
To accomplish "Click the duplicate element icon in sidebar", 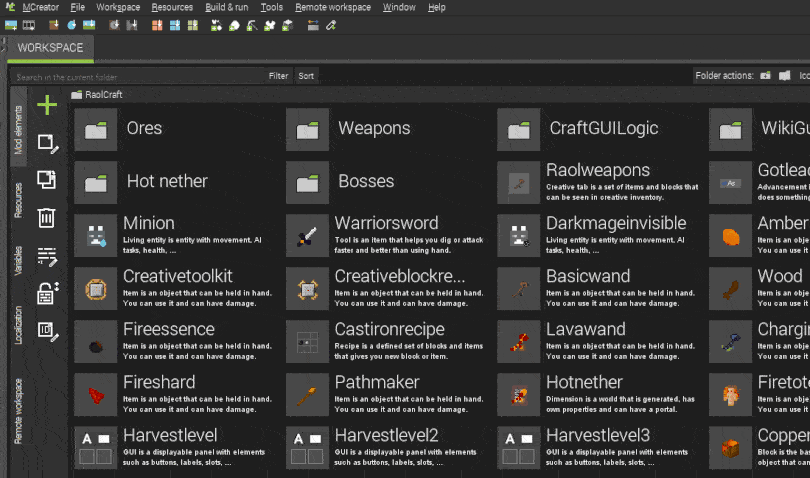I will (46, 180).
